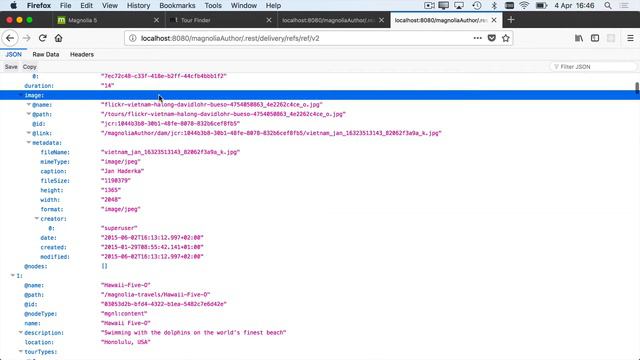
Task: Open the Bookmarks menu
Action: coord(177,5)
